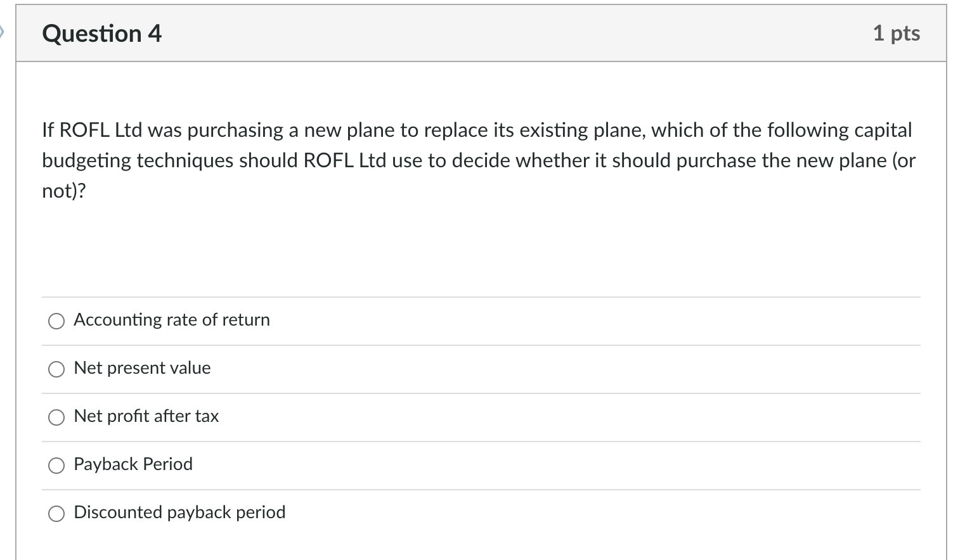Click the 'Net present value' answer label
Viewport: 965px width, 560px height.
(x=142, y=368)
